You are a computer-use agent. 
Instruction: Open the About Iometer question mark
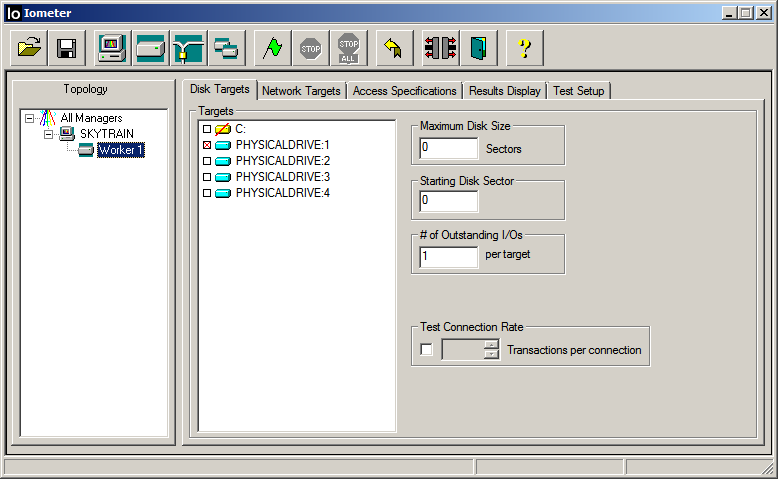pyautogui.click(x=524, y=48)
